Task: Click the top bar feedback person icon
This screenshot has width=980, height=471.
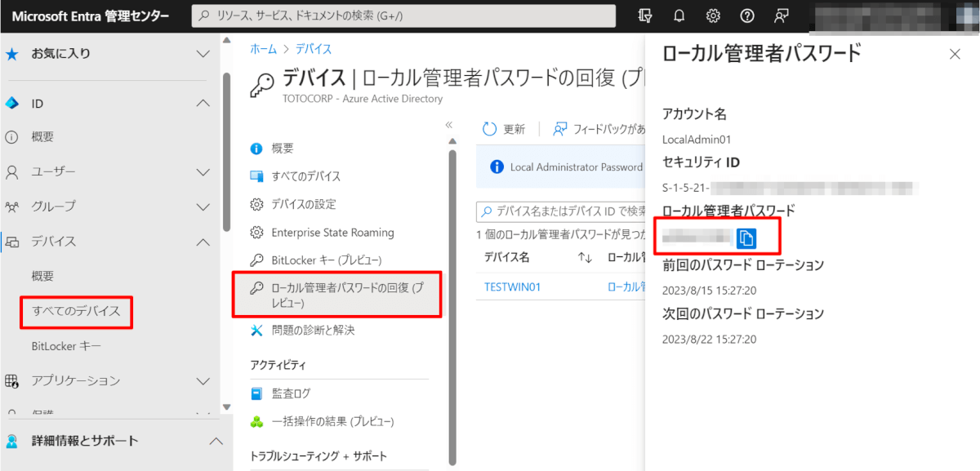Action: click(782, 16)
